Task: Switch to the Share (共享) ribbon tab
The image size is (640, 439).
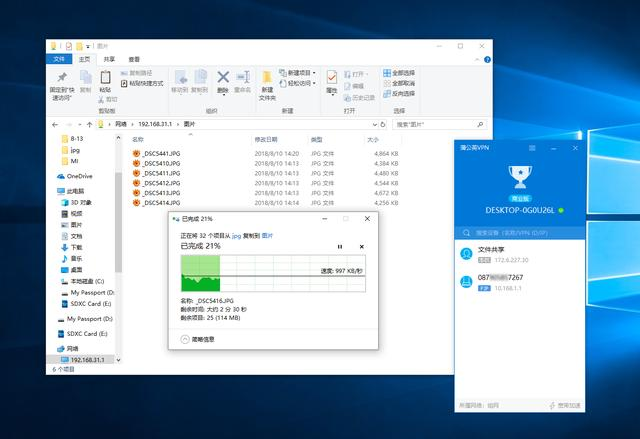Action: pyautogui.click(x=110, y=59)
